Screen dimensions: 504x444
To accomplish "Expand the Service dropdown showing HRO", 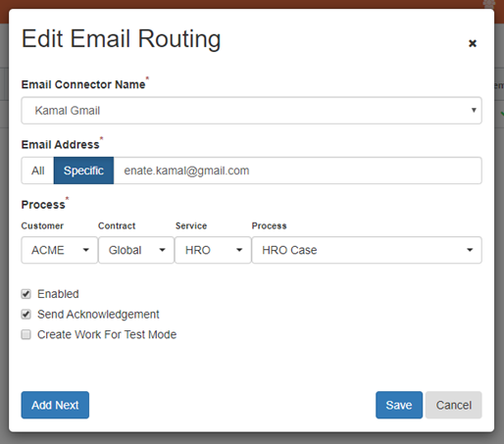I will tap(213, 250).
